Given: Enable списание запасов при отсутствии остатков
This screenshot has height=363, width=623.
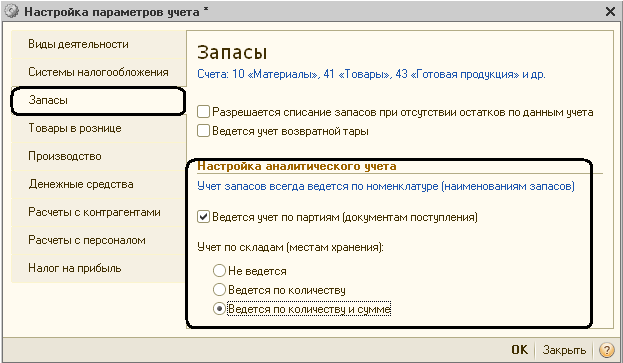Looking at the screenshot, I should coord(203,112).
